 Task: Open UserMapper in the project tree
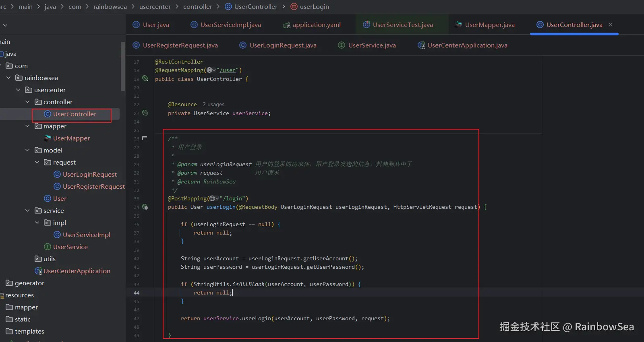point(71,138)
